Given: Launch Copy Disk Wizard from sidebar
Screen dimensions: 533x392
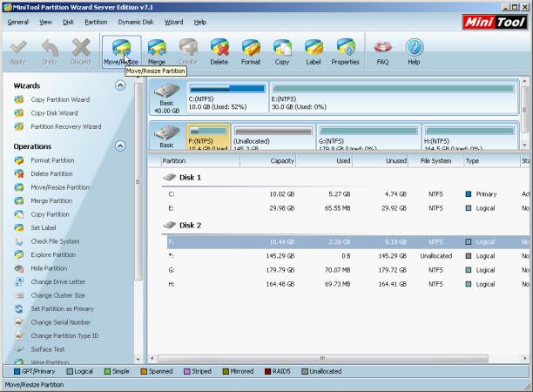Looking at the screenshot, I should click(54, 113).
